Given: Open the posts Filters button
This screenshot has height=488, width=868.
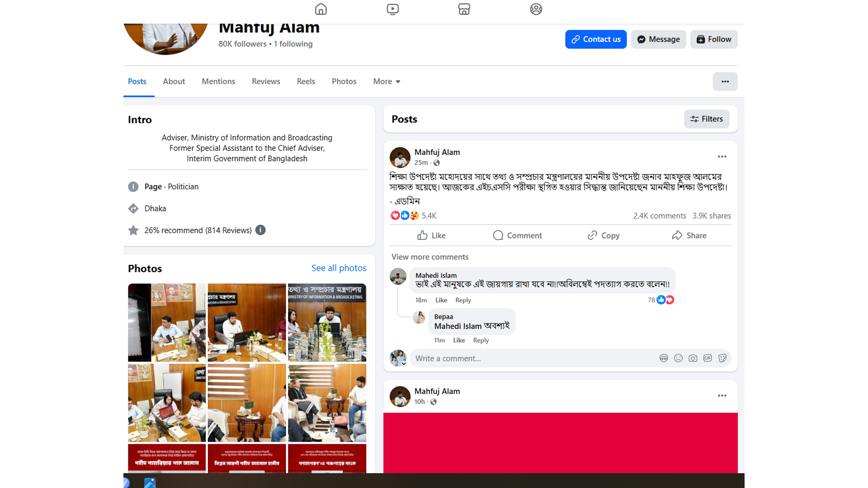Looking at the screenshot, I should (x=706, y=119).
